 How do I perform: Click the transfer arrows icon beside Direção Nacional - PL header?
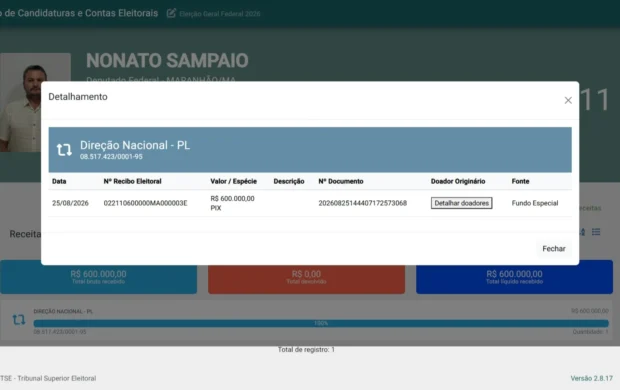click(x=64, y=150)
